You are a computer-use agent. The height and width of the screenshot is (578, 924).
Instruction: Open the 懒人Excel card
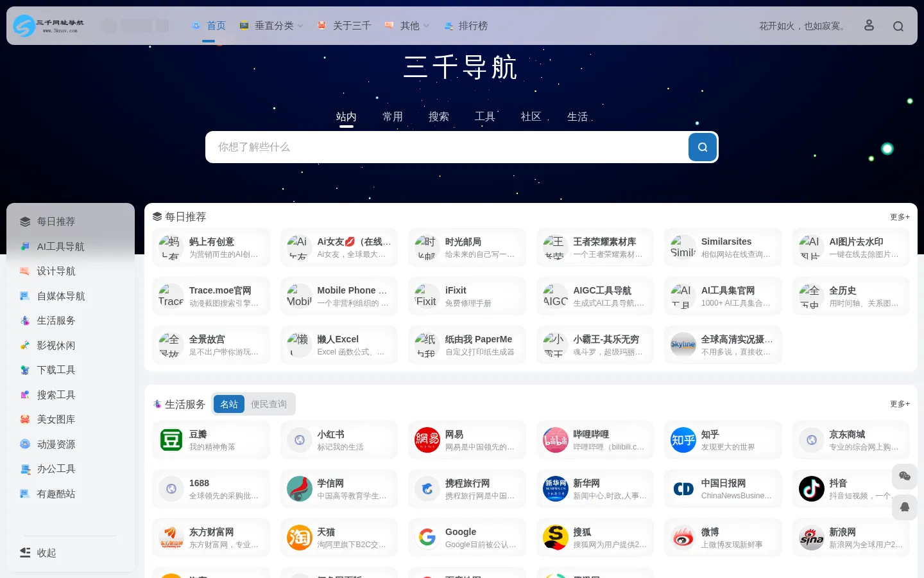[x=339, y=345]
